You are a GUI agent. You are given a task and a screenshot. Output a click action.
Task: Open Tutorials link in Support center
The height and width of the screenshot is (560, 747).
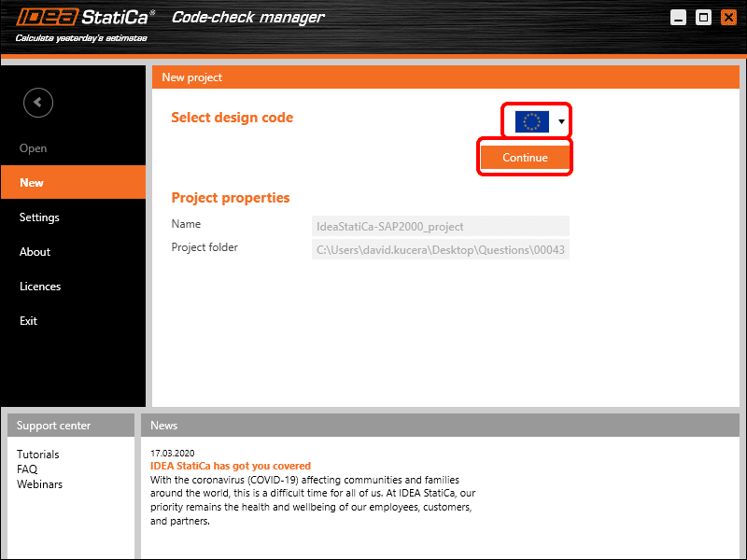(38, 455)
